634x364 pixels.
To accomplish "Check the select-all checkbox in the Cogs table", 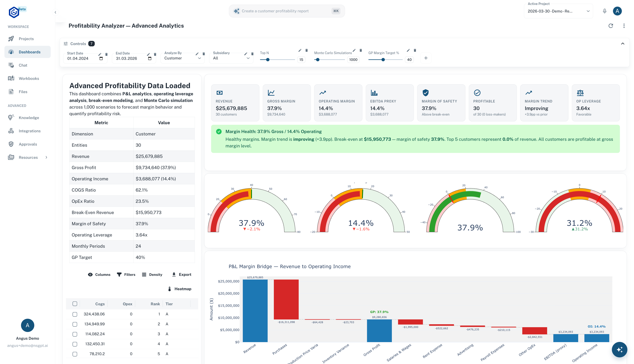I will point(75,303).
